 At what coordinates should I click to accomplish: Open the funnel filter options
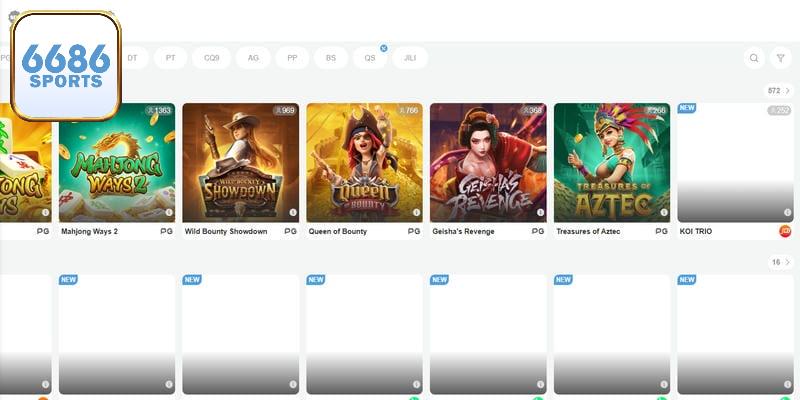pos(780,58)
